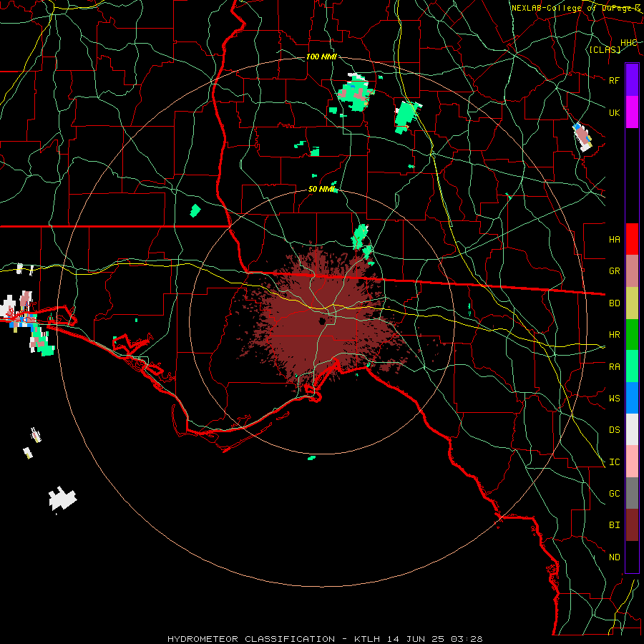The image size is (644, 644).
Task: Click the RF purple legend swatch
Action: click(632, 80)
